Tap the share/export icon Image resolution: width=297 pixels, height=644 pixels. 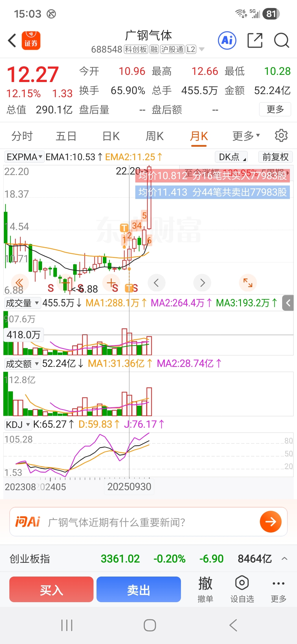[x=255, y=40]
